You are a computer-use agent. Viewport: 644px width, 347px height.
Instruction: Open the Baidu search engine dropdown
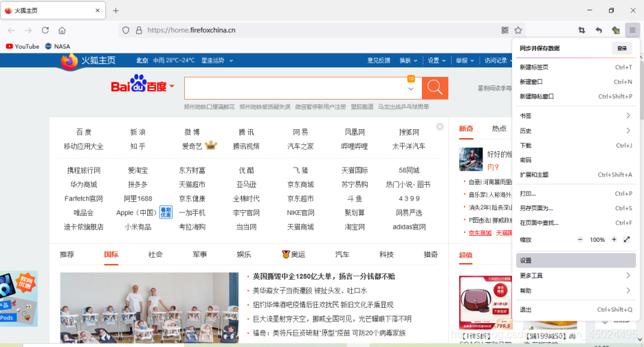point(172,87)
